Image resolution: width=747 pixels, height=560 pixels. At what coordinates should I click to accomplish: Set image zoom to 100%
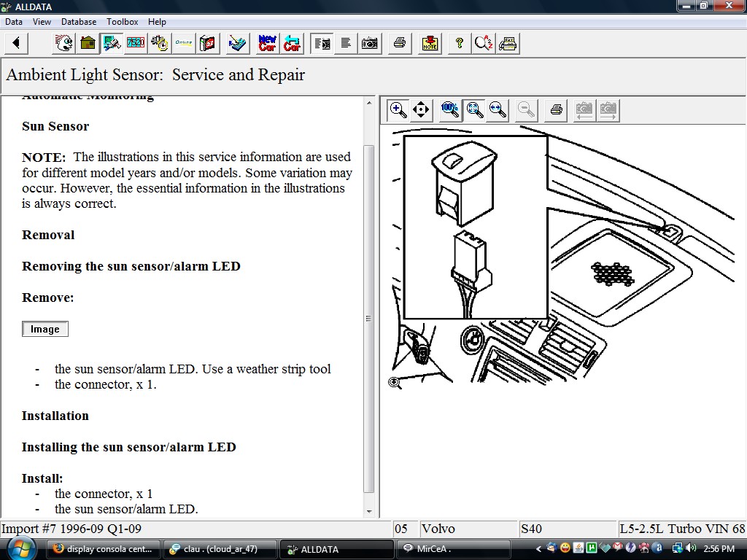pyautogui.click(x=450, y=110)
